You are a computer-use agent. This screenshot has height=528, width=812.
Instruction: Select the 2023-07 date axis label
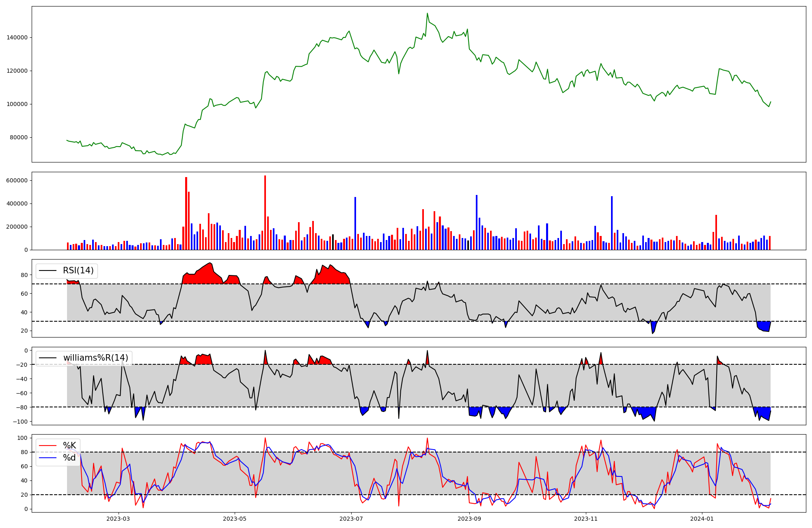tap(351, 519)
